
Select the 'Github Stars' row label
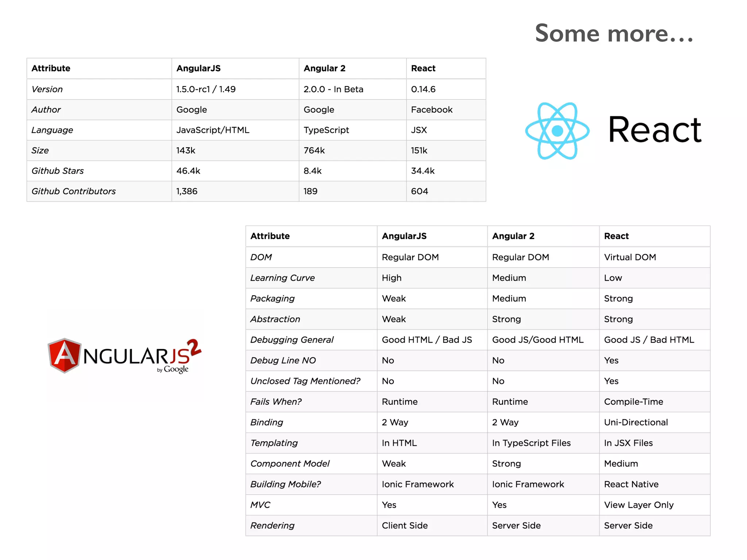tap(58, 171)
